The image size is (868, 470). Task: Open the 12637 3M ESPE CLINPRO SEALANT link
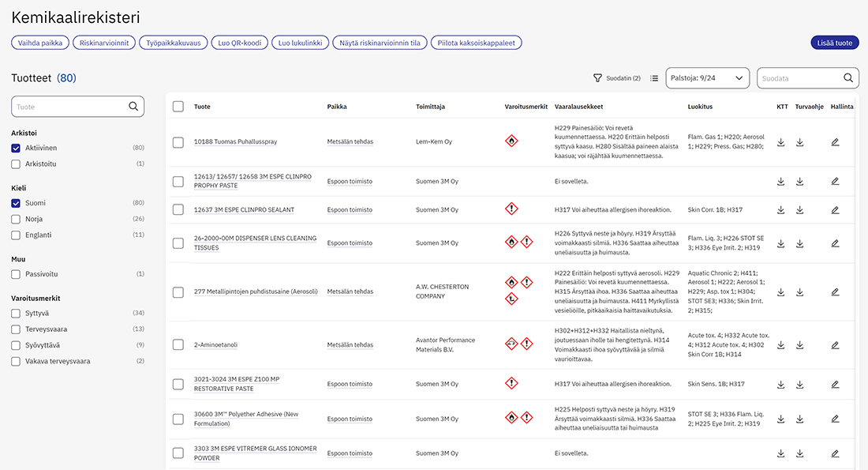point(244,209)
